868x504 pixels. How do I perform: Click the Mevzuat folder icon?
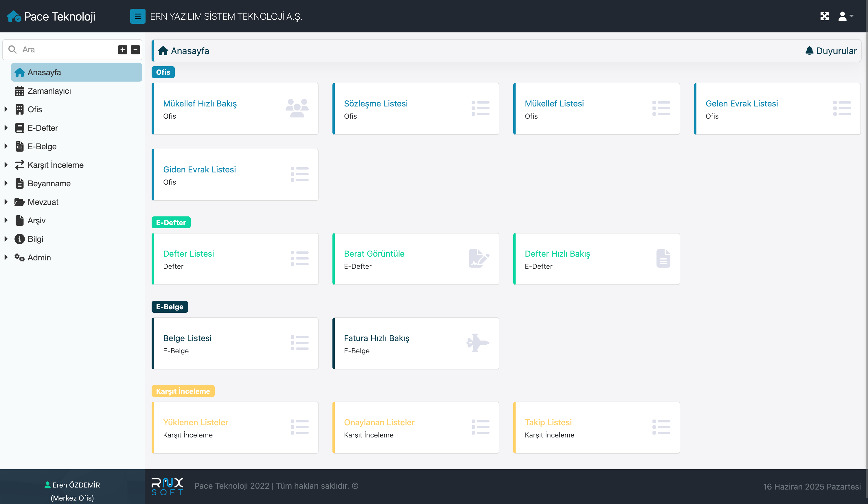coord(19,202)
